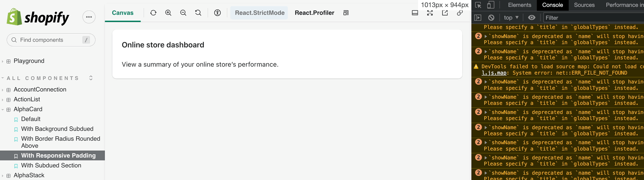
Task: Open accessibility vision simulator icon
Action: [217, 13]
